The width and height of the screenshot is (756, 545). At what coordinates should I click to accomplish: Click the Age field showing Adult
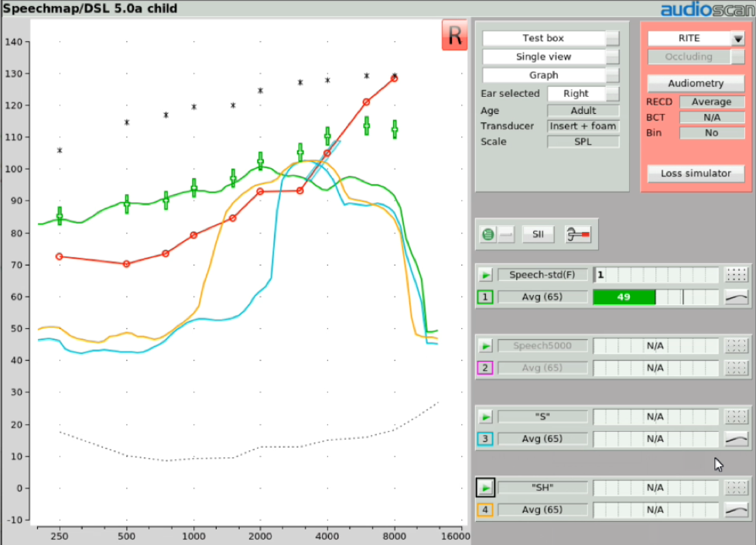pyautogui.click(x=583, y=111)
